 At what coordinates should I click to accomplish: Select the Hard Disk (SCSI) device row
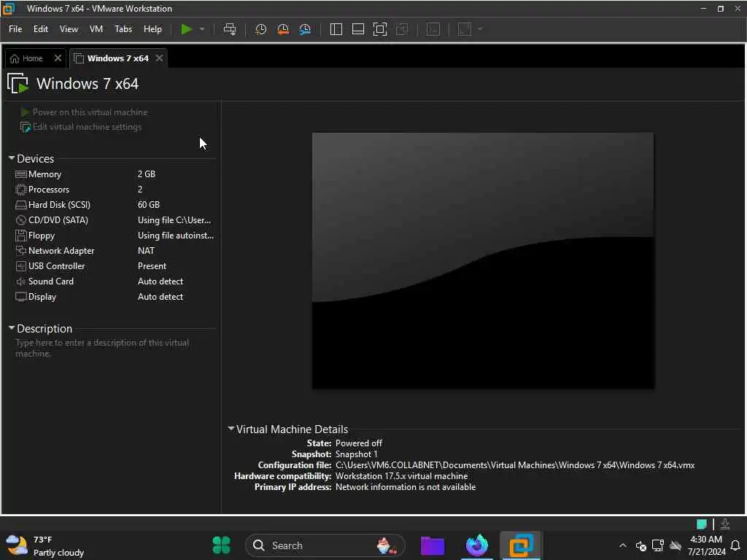tap(115, 205)
